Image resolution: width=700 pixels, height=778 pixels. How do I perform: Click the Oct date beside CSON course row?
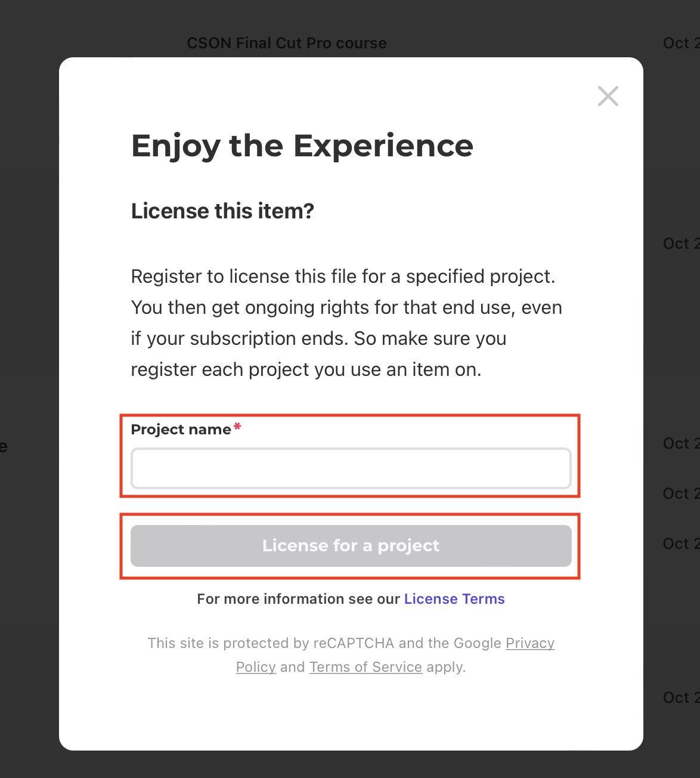(x=680, y=43)
